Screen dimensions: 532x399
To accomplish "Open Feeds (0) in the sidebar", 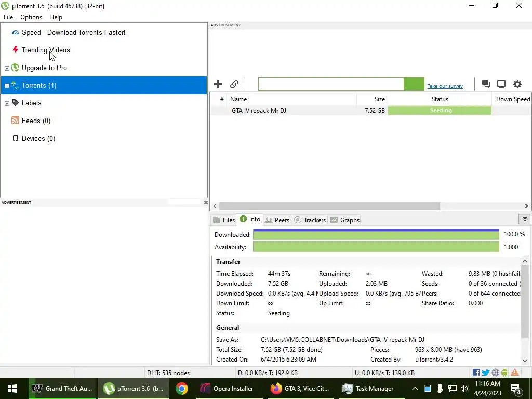I will tap(36, 121).
